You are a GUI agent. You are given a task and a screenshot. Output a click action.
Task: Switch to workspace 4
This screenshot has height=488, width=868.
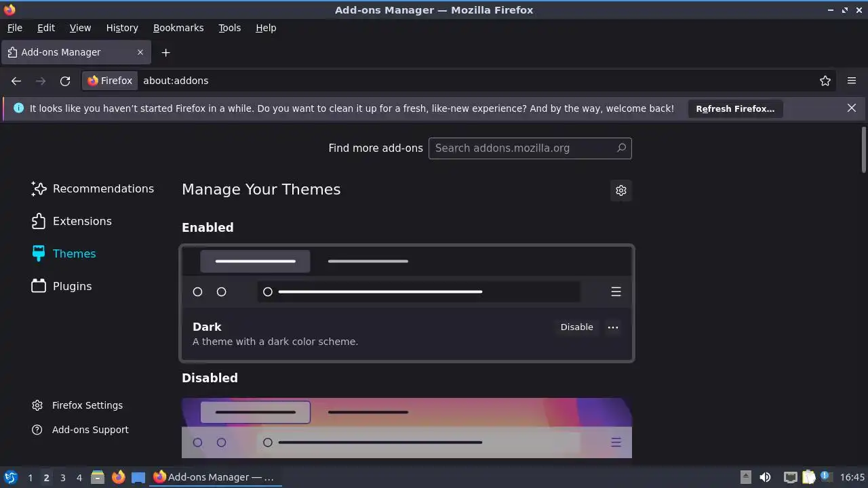pos(79,478)
